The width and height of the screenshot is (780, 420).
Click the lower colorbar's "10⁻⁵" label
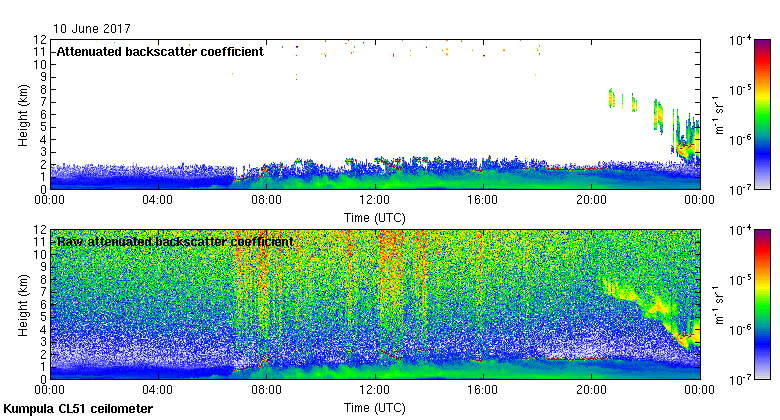click(x=739, y=280)
